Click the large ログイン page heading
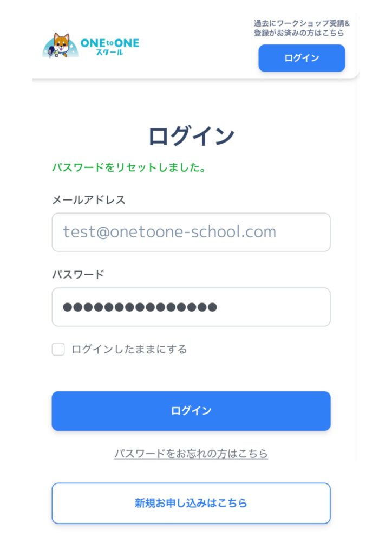The height and width of the screenshot is (555, 392). tap(191, 136)
